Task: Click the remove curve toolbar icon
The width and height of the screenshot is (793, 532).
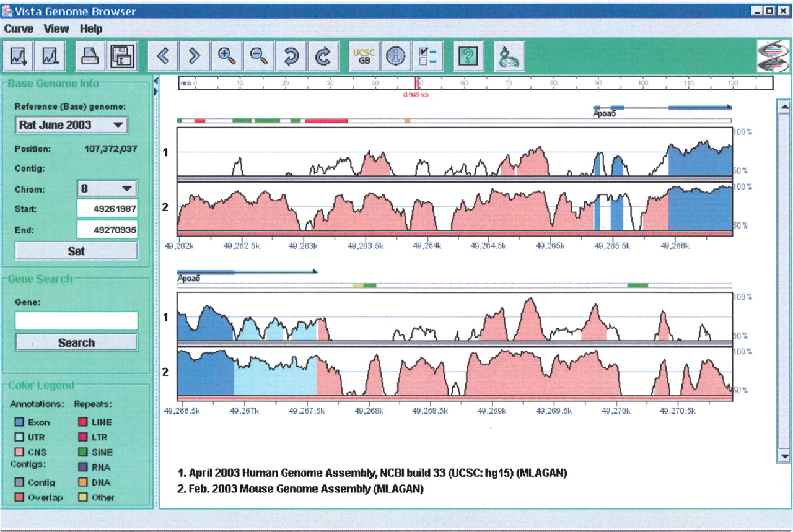Action: 49,56
